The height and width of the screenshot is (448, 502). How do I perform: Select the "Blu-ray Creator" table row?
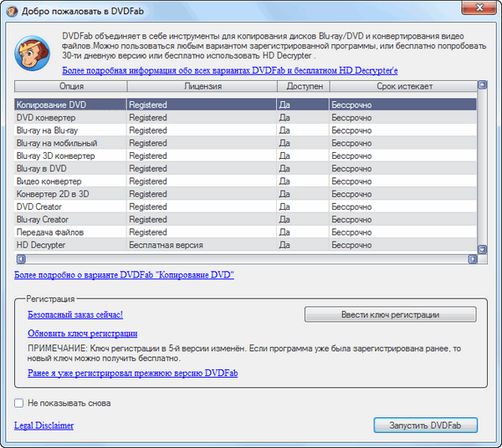(44, 219)
